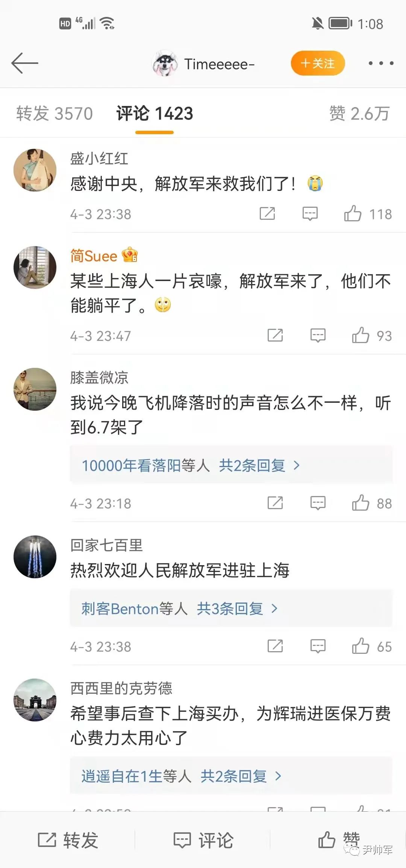Screen dimensions: 406x868
Task: Like 盛小红红's comment with thumbs-up
Action: pos(353,214)
